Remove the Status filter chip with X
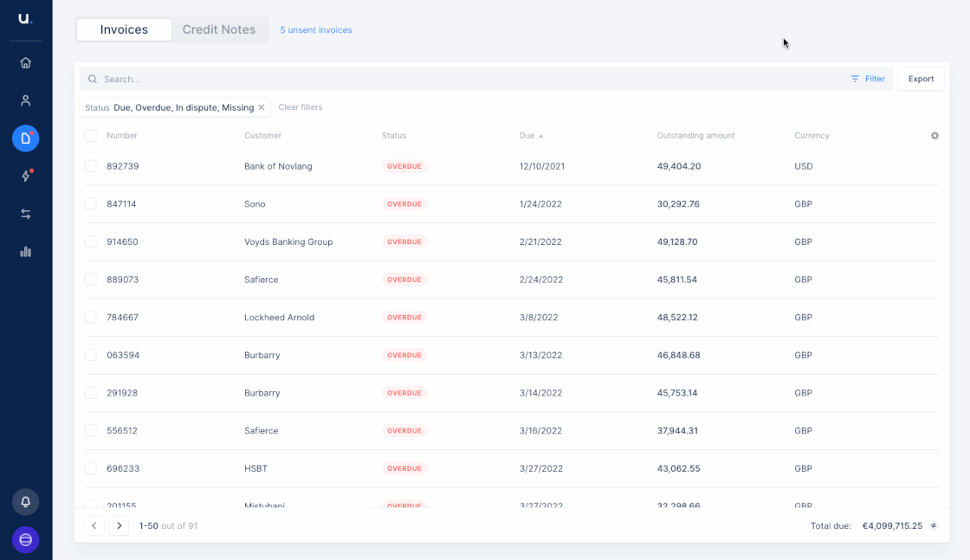The width and height of the screenshot is (970, 560). pos(262,107)
